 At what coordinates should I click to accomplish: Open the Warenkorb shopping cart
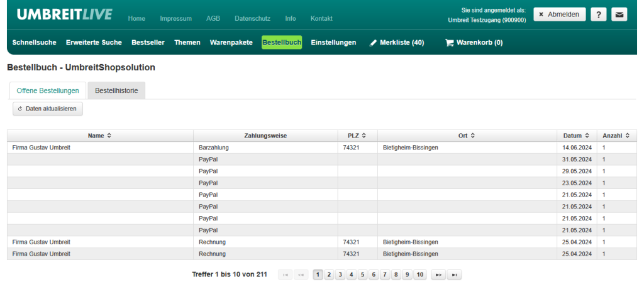(x=474, y=43)
